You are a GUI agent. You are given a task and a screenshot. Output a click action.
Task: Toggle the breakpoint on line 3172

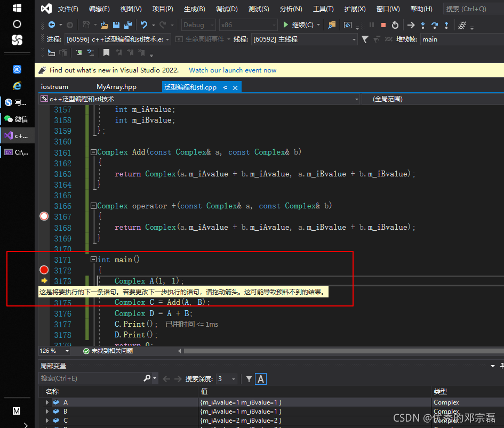click(x=44, y=270)
